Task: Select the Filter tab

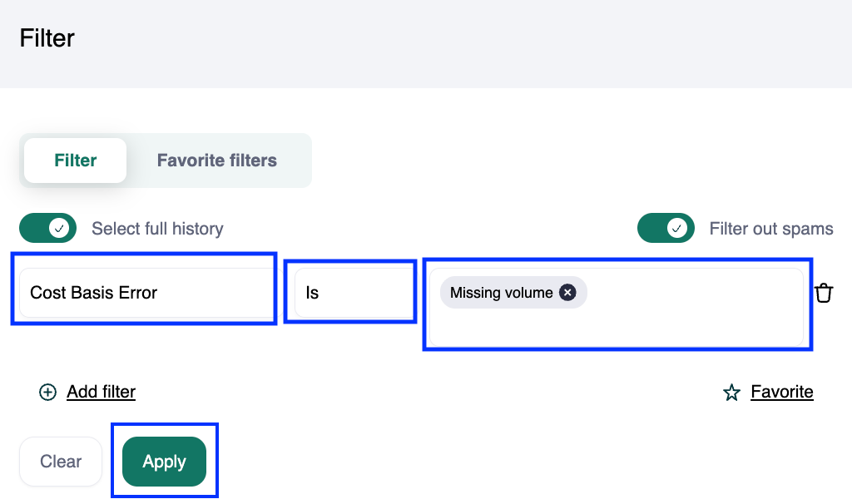Action: pyautogui.click(x=76, y=161)
